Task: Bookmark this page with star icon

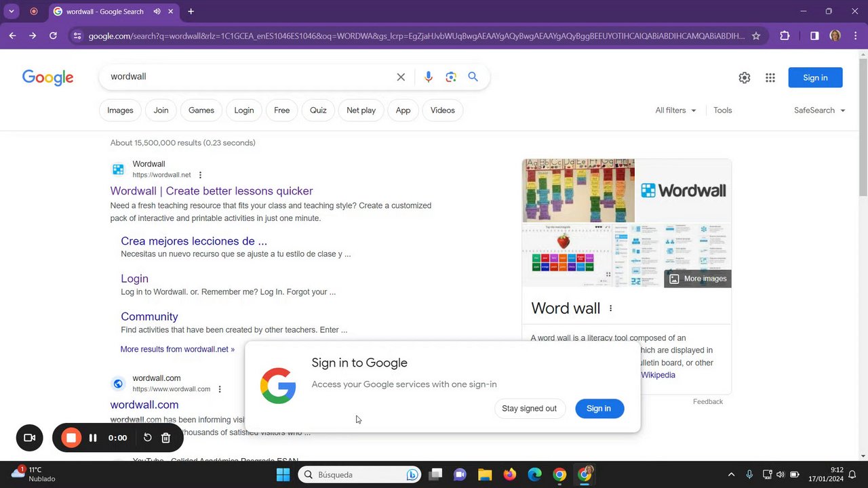Action: 756,36
